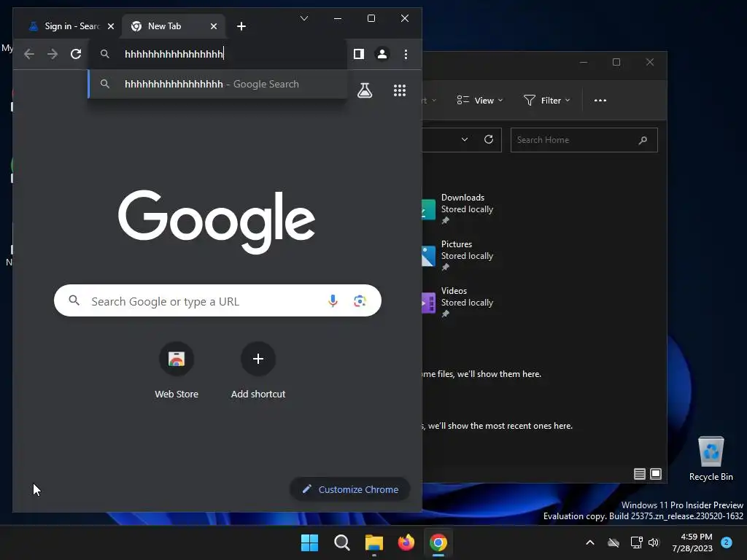Click the Google logo
Viewport: 747px width, 560px height.
tap(217, 221)
